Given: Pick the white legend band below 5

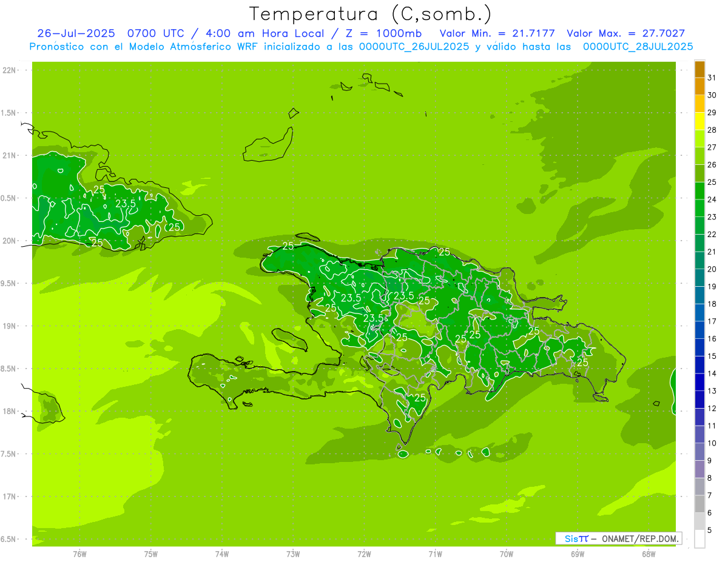Looking at the screenshot, I should (700, 540).
